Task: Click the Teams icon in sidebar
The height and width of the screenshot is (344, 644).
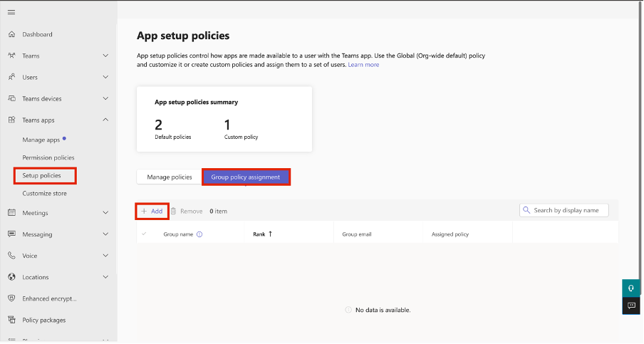Action: point(11,56)
